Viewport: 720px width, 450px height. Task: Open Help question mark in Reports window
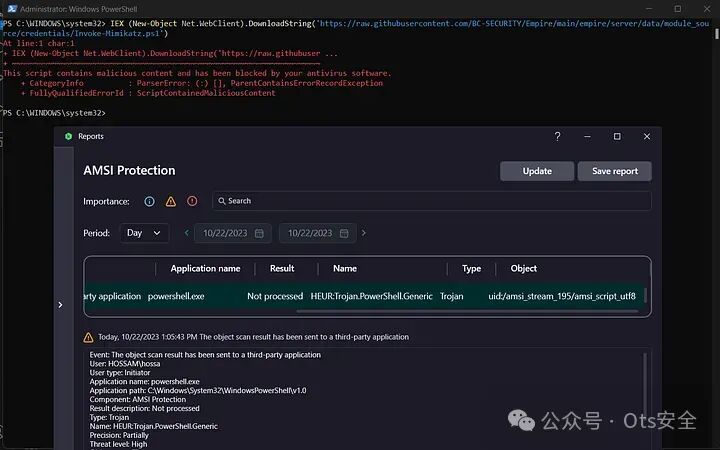pos(557,136)
